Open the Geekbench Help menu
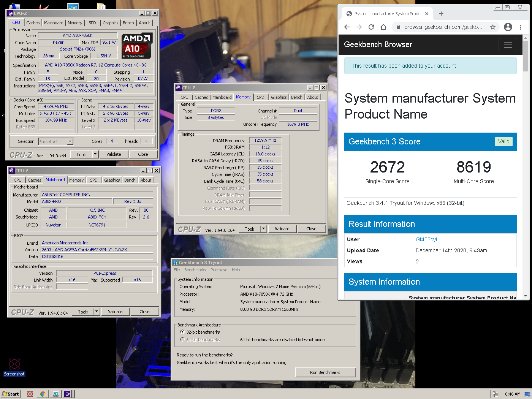Screen dimensions: 532x399 [x=236, y=270]
